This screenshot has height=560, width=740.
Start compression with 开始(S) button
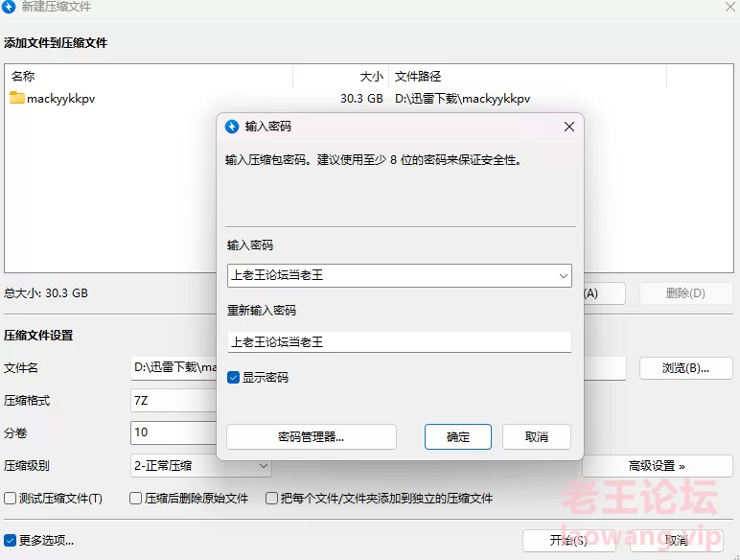(x=568, y=540)
